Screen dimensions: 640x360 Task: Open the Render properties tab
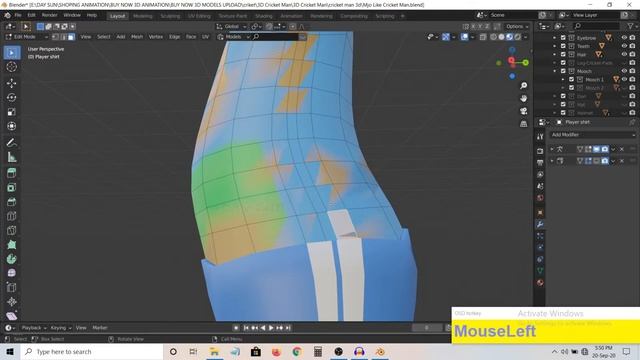click(540, 151)
